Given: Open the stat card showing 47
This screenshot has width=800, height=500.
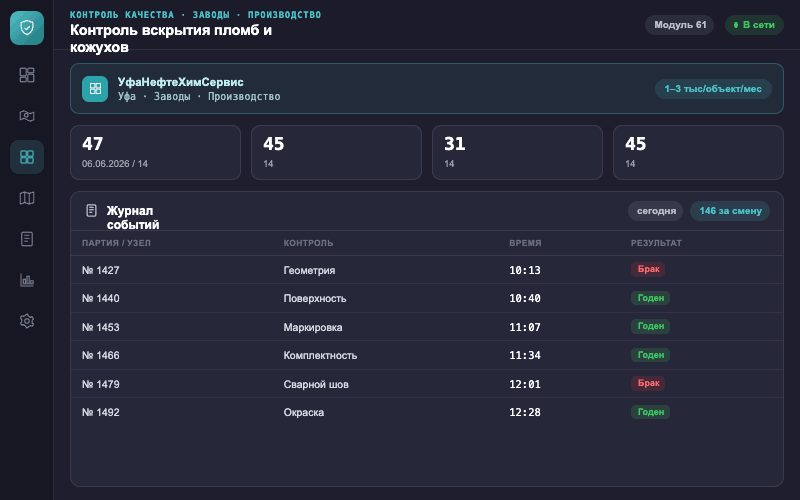Looking at the screenshot, I should 156,153.
